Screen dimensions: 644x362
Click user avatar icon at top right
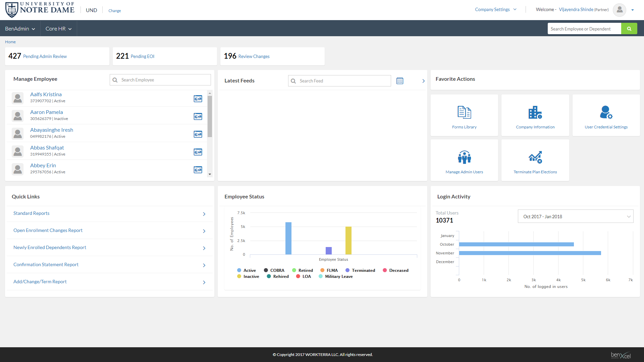point(619,10)
